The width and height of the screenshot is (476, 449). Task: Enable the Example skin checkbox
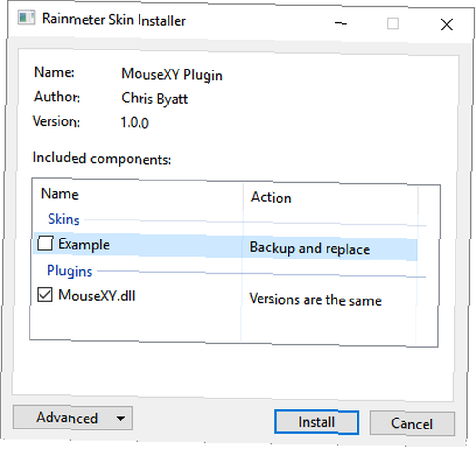pos(45,243)
